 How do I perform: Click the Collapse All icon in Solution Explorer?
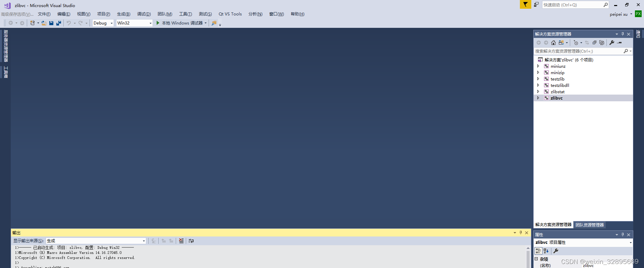click(594, 43)
